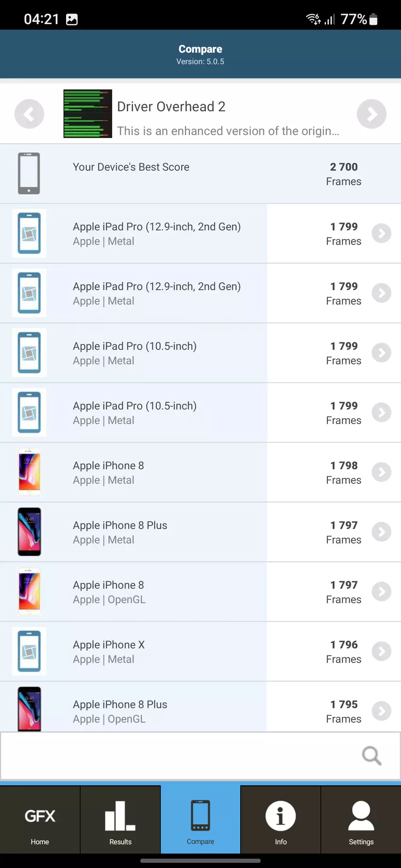Screen dimensions: 401x868
Task: Tap the iPhone 8 Plus Metal device image
Action: [x=29, y=532]
